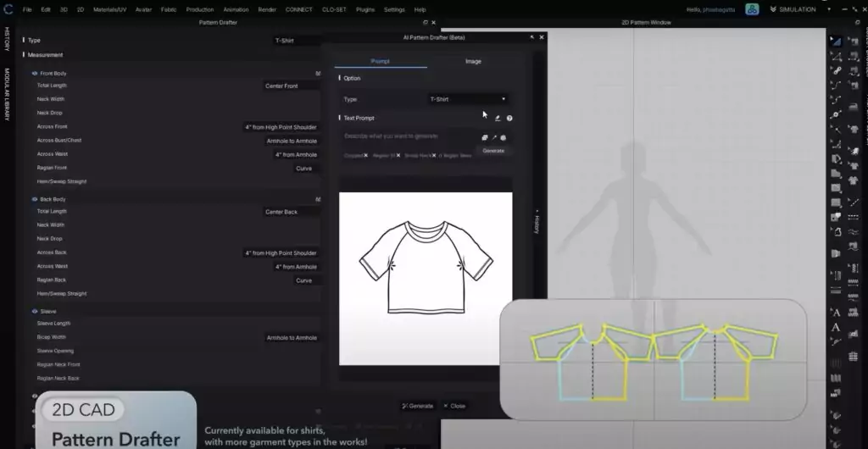The width and height of the screenshot is (868, 449).
Task: Open Bicep Width Armhole to Armhole dropdown
Action: (292, 338)
